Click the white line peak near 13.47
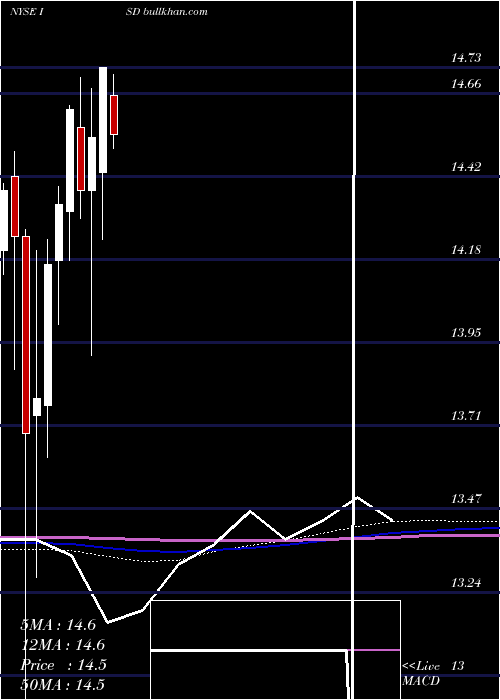The height and width of the screenshot is (700, 500). (x=357, y=497)
